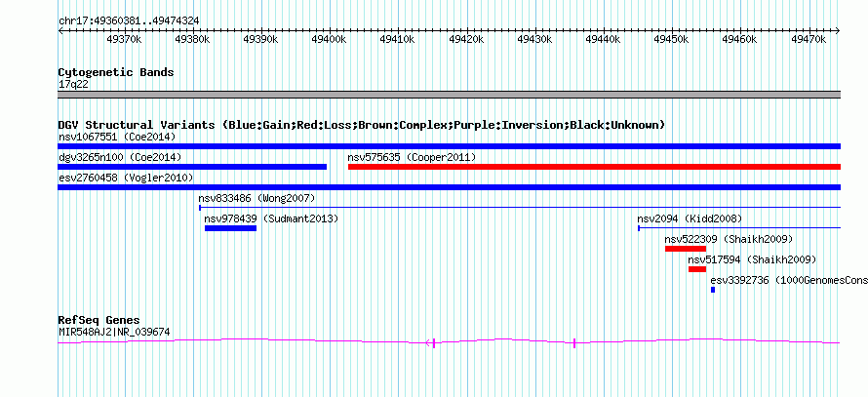Click the 49470k ruler tick label
Screen dimensions: 868x397
pyautogui.click(x=809, y=39)
